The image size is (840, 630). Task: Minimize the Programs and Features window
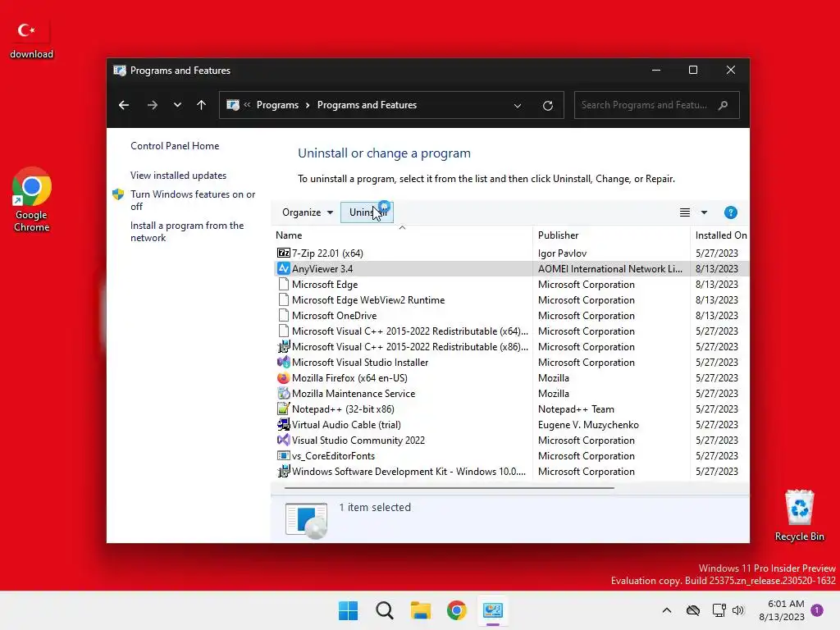pos(656,71)
